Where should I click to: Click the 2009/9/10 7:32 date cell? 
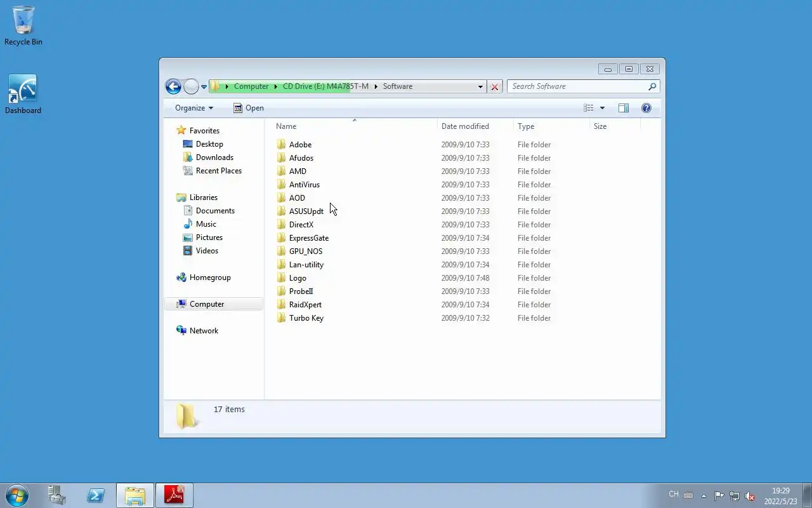(465, 318)
